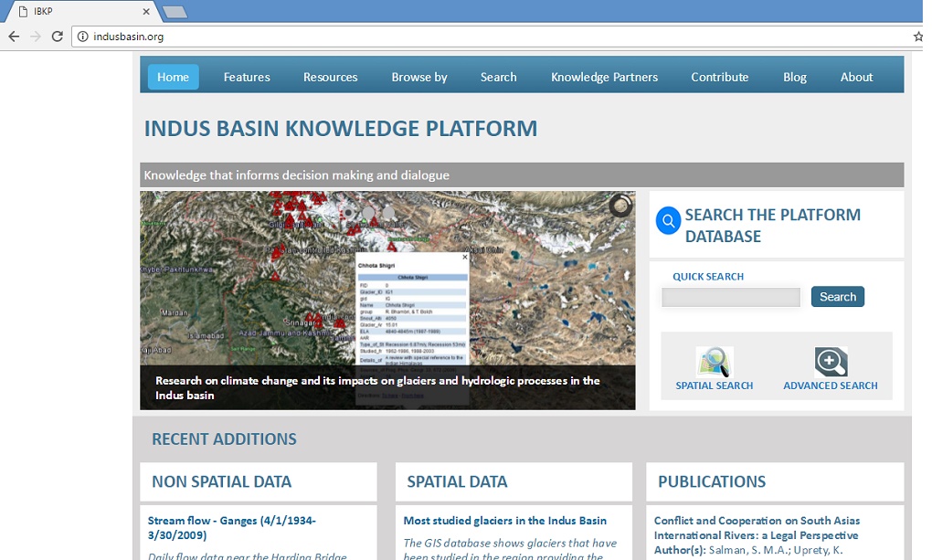Open Knowledge Partners page
Screen dimensions: 932x560
[604, 77]
